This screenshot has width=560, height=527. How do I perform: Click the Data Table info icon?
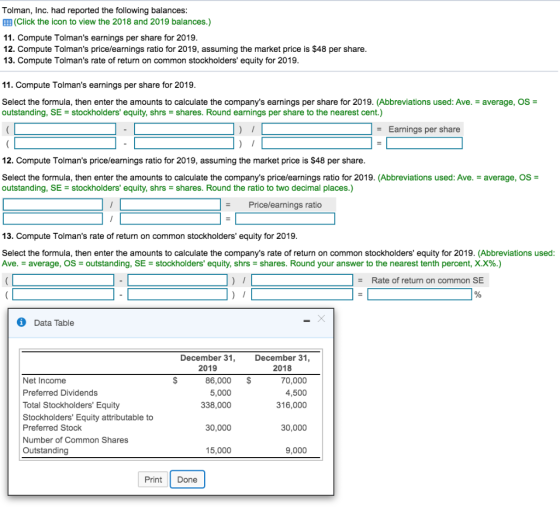21,322
